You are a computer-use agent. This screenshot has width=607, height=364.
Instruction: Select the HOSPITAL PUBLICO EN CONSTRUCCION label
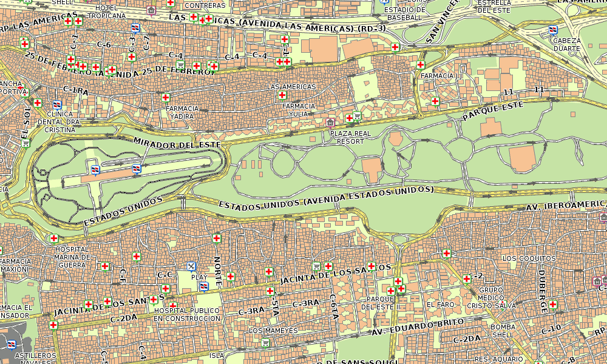[x=186, y=314]
